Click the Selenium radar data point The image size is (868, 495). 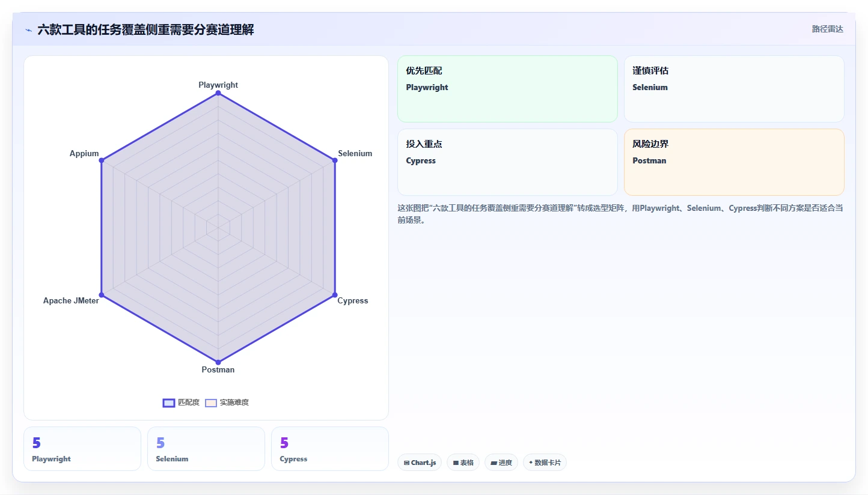[x=335, y=160]
